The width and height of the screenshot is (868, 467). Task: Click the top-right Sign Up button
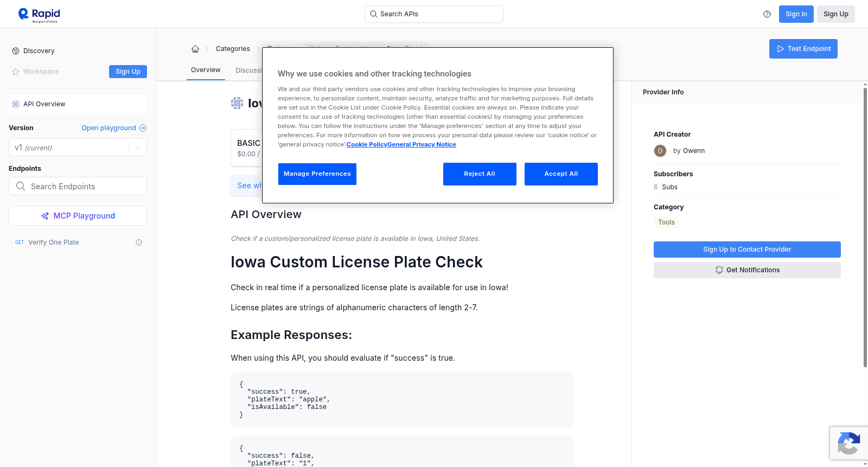click(835, 14)
